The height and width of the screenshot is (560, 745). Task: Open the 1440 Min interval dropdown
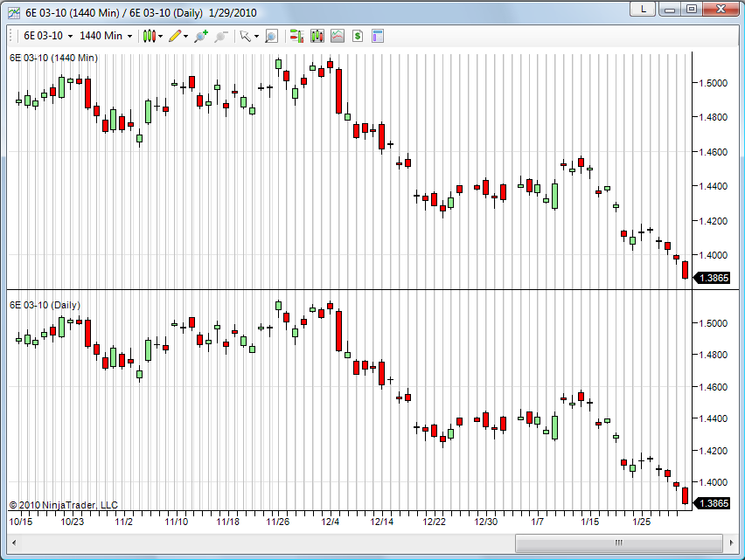(x=106, y=36)
